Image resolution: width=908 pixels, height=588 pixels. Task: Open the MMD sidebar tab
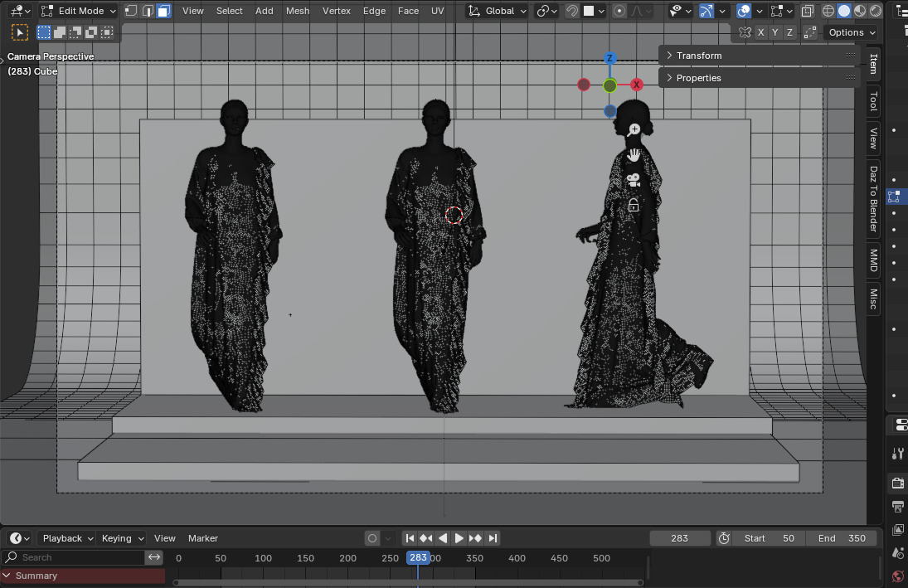[874, 260]
